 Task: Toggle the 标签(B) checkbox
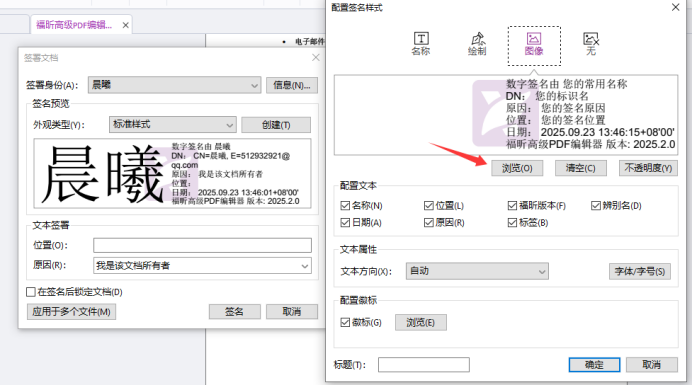[512, 222]
